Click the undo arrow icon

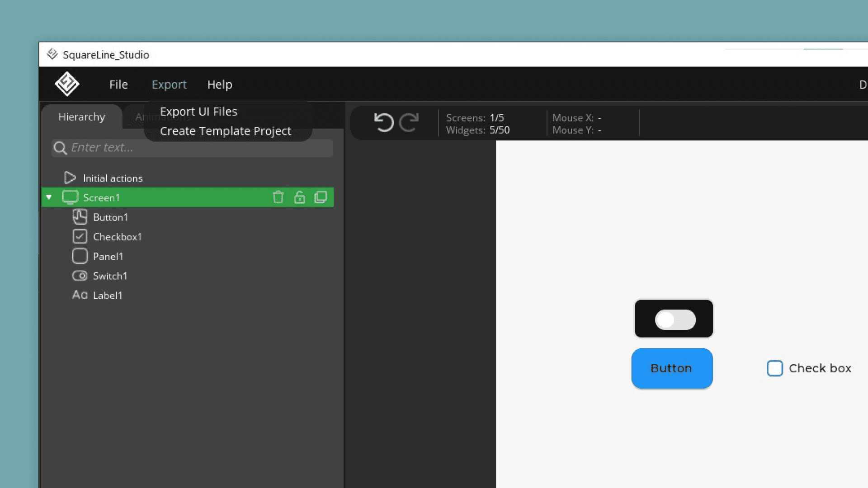pyautogui.click(x=384, y=122)
